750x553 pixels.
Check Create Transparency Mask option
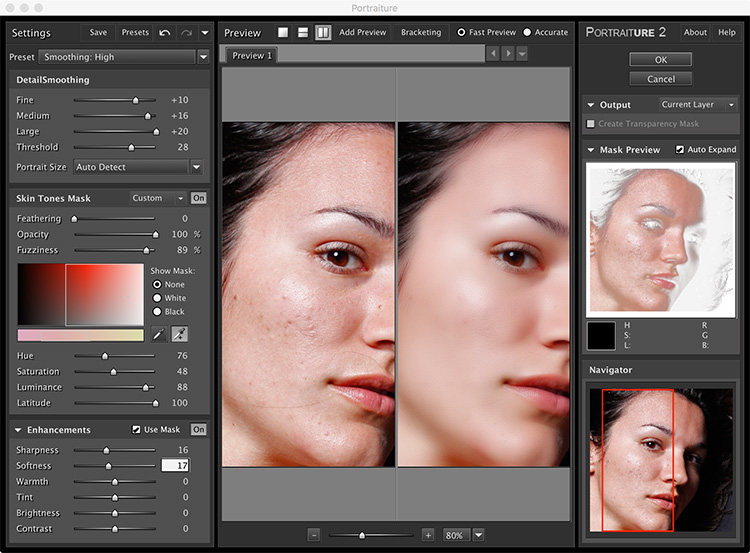pos(591,124)
